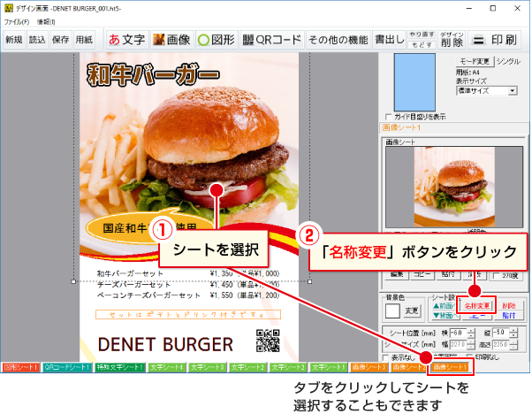Image resolution: width=532 pixels, height=414 pixels.
Task: Switch to QRコードシート1 tab
Action: (x=67, y=367)
